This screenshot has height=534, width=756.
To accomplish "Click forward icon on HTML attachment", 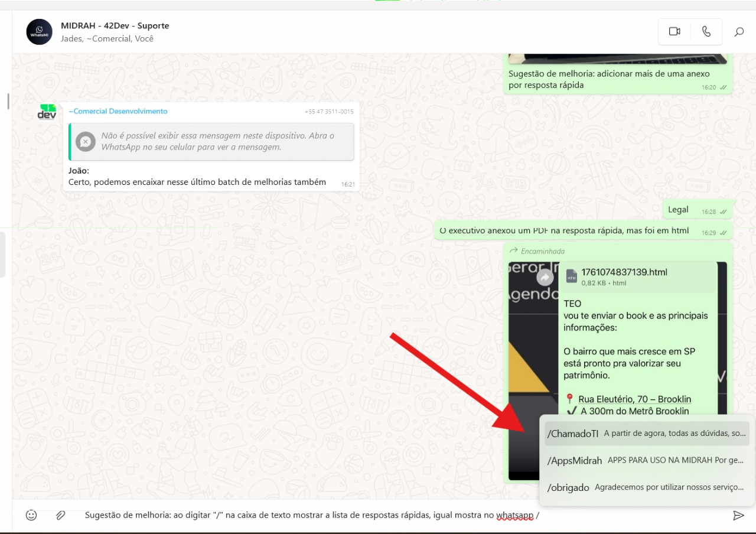I will tap(545, 278).
